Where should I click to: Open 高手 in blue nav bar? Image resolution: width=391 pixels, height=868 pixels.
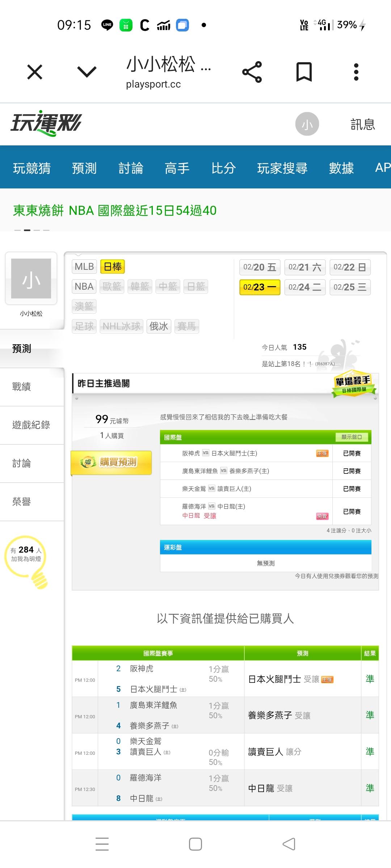pos(177,168)
